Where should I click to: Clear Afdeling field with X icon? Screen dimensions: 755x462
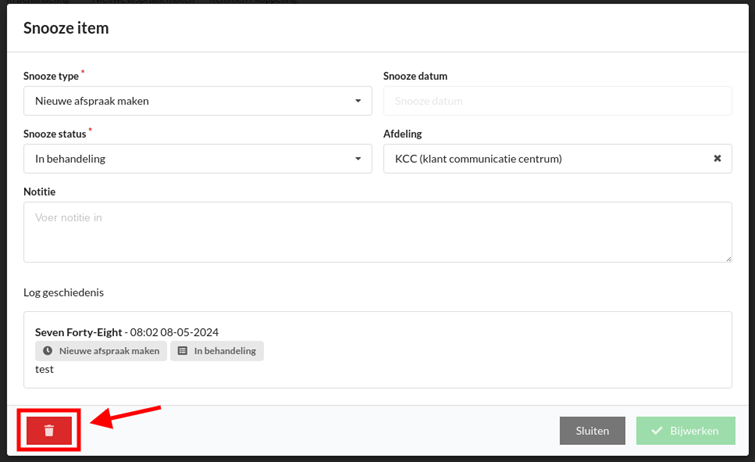point(717,158)
